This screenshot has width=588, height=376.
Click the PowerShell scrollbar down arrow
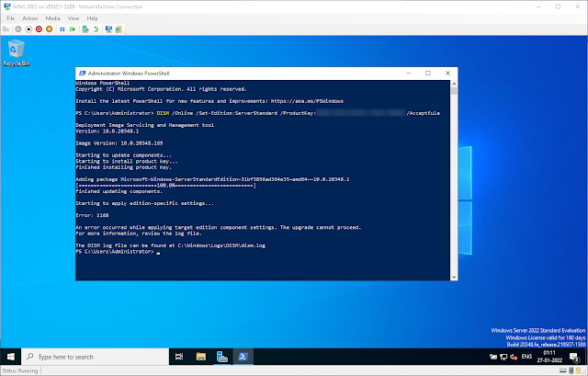pos(454,277)
